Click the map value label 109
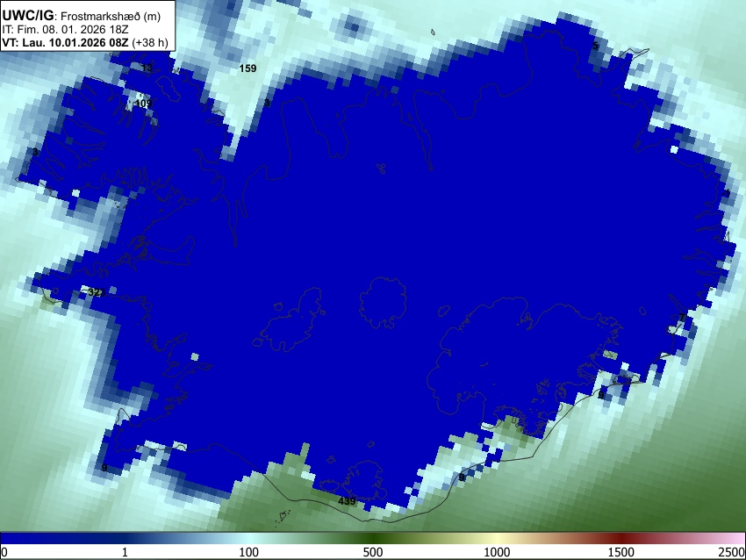The image size is (746, 560). [143, 104]
